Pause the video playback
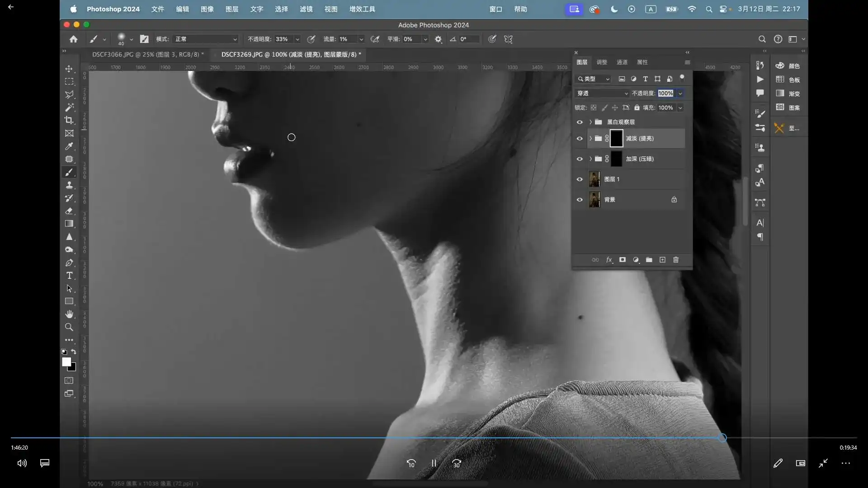This screenshot has width=868, height=488. click(434, 463)
